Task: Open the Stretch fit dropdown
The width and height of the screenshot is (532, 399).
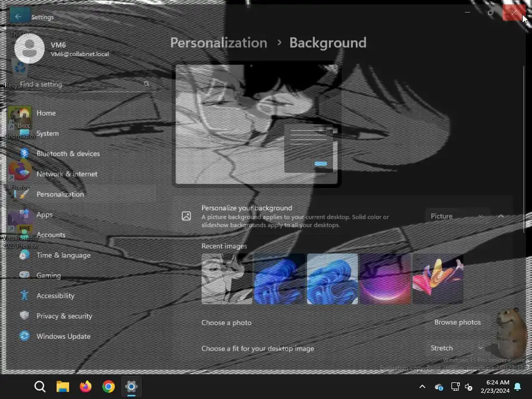Action: click(457, 348)
